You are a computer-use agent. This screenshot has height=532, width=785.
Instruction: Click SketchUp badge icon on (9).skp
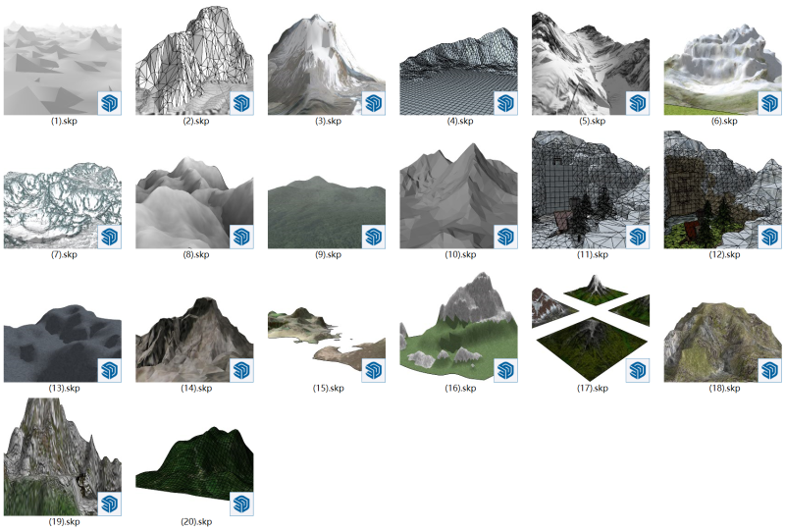[374, 237]
